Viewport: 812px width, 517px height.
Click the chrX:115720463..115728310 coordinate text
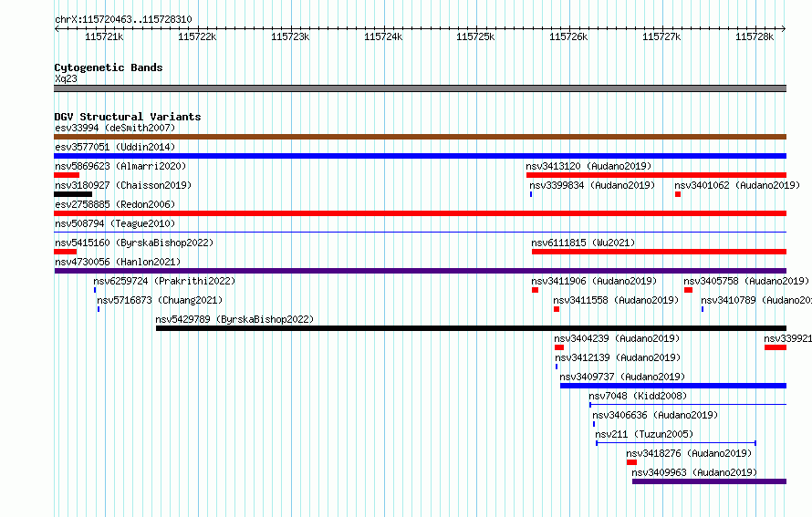pos(123,19)
